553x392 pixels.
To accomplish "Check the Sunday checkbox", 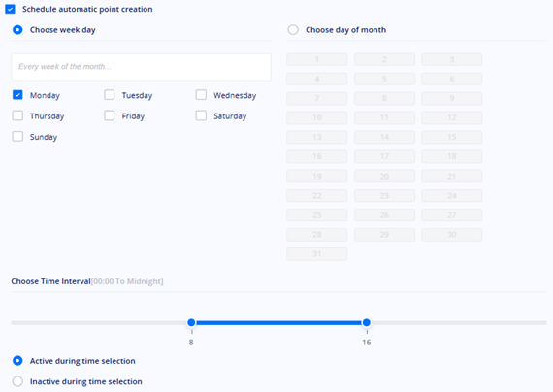I will point(17,137).
